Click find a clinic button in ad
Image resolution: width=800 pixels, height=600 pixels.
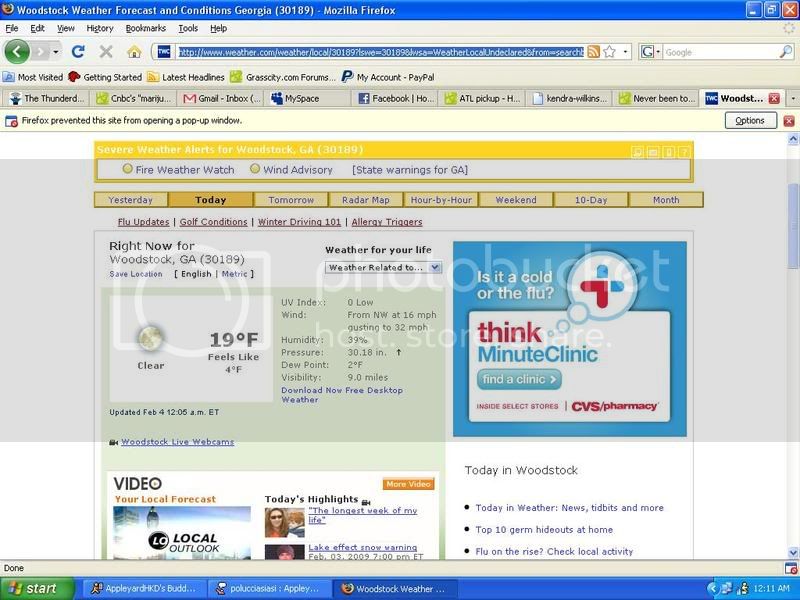tap(519, 379)
